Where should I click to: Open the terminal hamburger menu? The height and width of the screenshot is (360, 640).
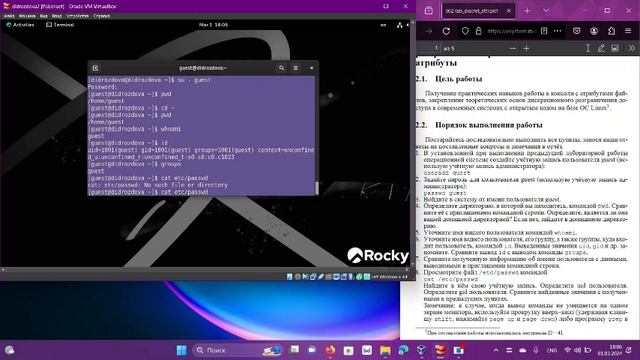pyautogui.click(x=296, y=68)
